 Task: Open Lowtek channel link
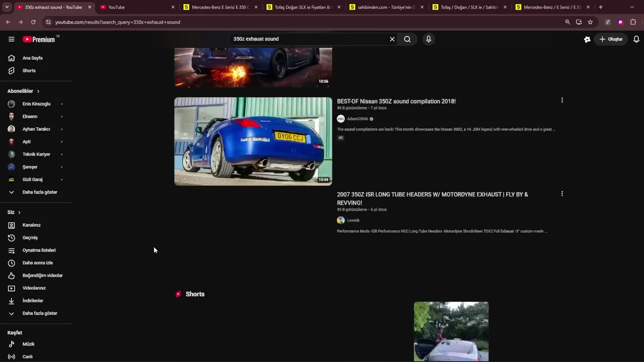click(x=353, y=221)
